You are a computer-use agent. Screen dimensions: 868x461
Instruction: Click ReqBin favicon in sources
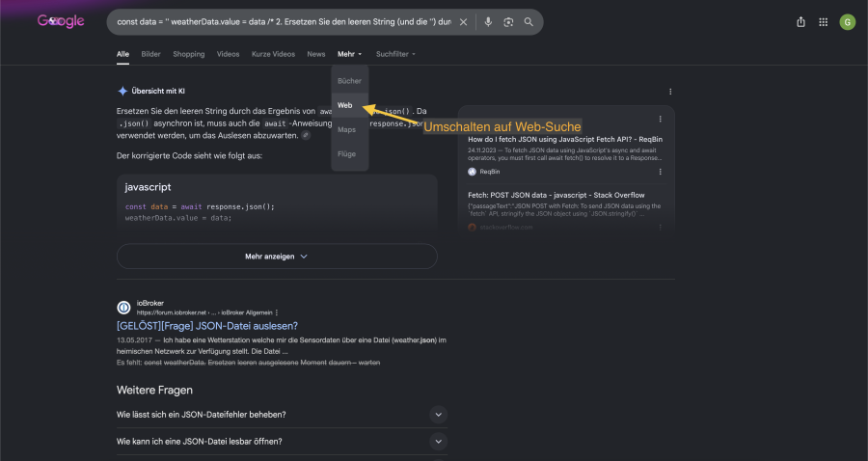click(x=472, y=172)
